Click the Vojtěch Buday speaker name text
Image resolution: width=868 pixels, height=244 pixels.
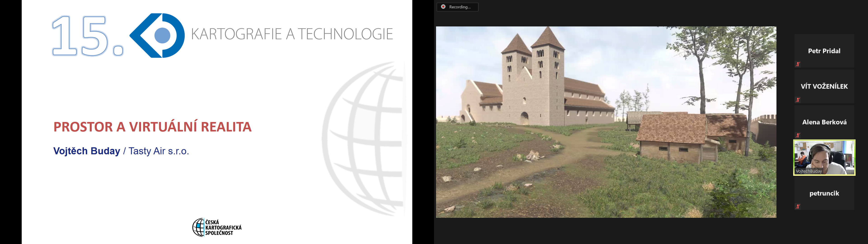coord(87,151)
